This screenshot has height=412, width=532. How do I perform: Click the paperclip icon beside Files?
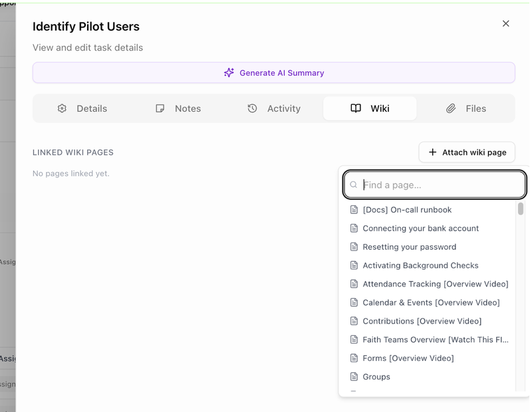pos(451,108)
